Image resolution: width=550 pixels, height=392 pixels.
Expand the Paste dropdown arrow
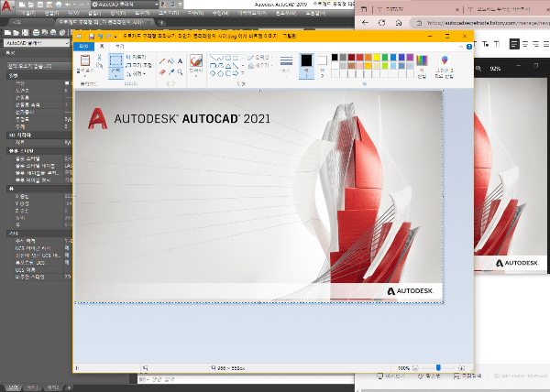(x=85, y=75)
